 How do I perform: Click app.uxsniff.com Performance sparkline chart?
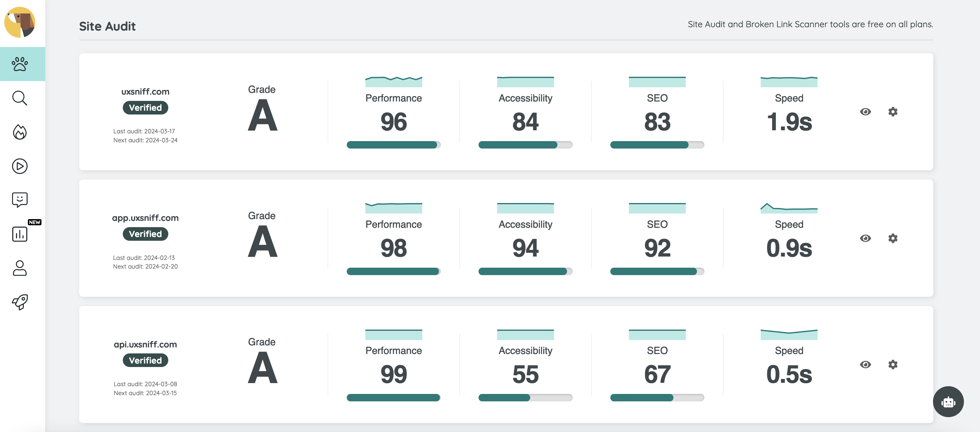(x=393, y=208)
